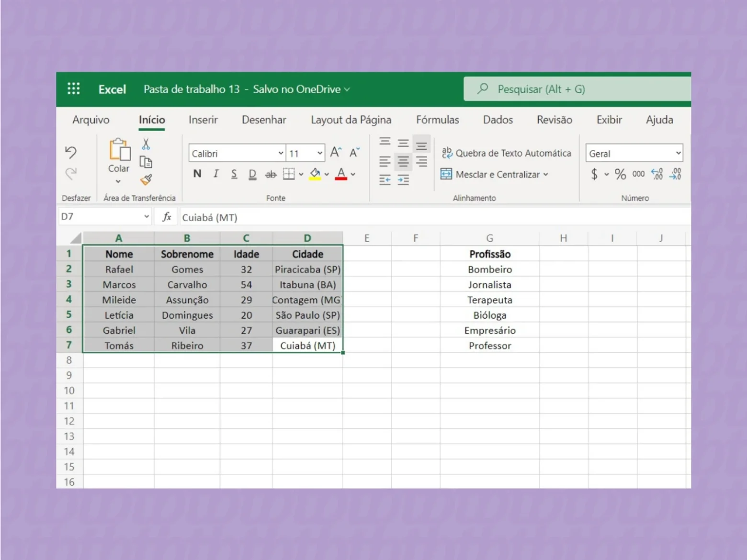Viewport: 747px width, 560px height.
Task: Click the Undo arrow icon
Action: [x=70, y=152]
